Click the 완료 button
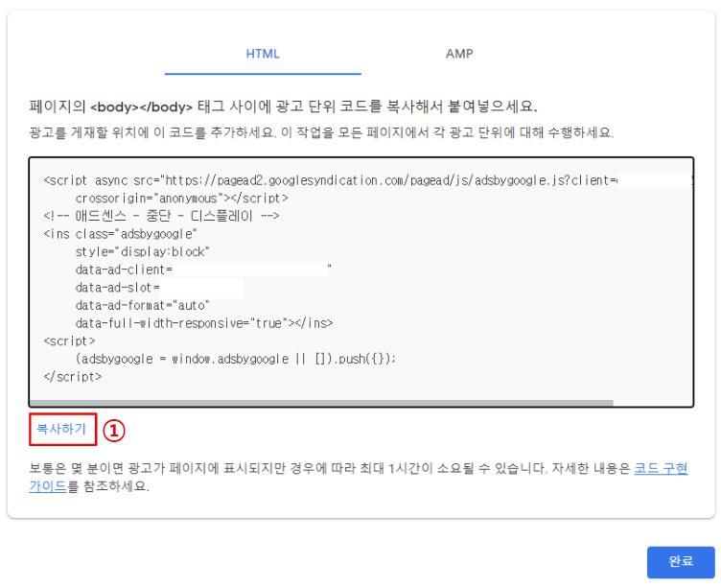The height and width of the screenshot is (588, 721). click(681, 562)
